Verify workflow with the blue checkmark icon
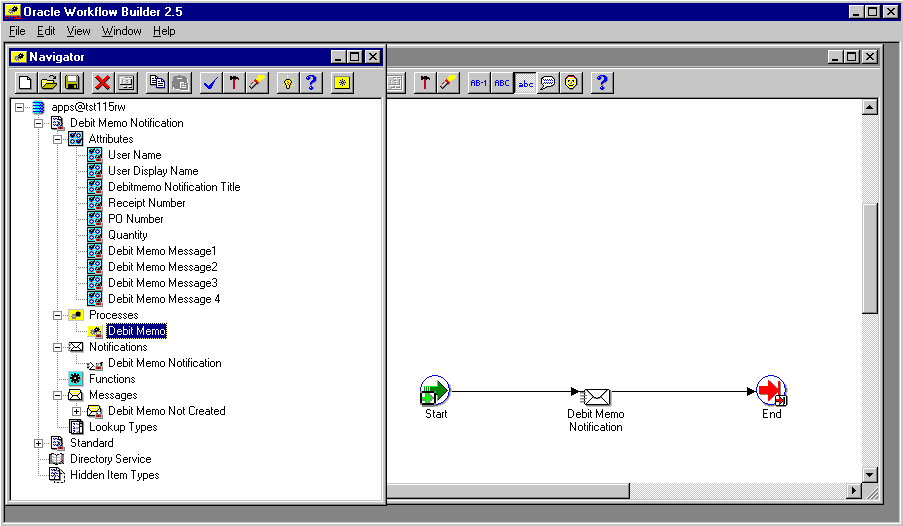 pos(211,83)
